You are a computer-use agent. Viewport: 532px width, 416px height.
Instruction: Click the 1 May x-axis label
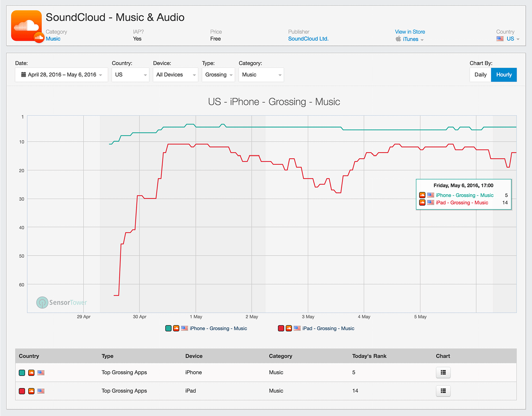coord(196,316)
